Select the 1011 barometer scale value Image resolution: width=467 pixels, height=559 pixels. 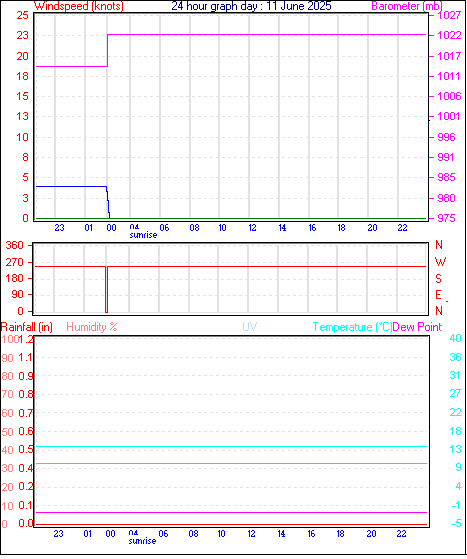pos(449,76)
